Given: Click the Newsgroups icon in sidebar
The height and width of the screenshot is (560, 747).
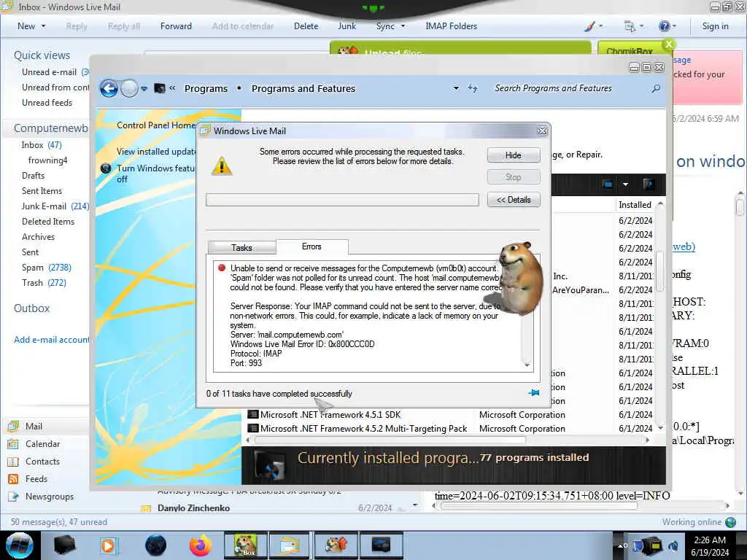Looking at the screenshot, I should tap(13, 497).
